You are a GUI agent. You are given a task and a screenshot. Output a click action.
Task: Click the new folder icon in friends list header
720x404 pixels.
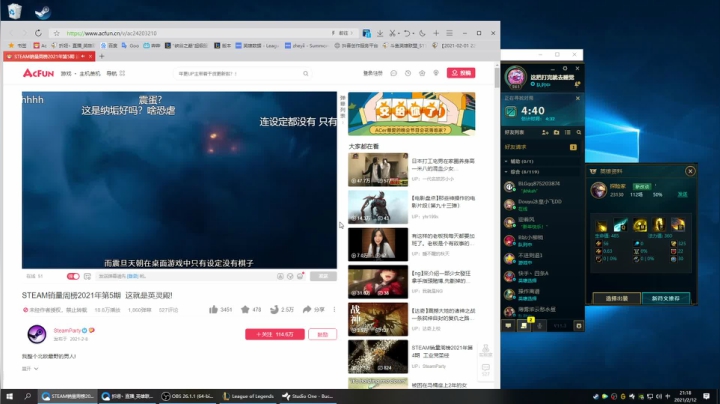tap(556, 132)
